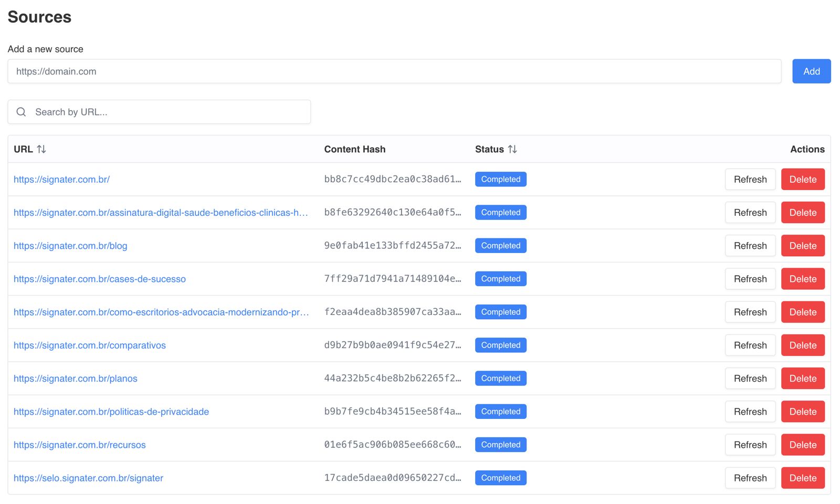Delete the como-escritorios-advocacia source row

802,312
